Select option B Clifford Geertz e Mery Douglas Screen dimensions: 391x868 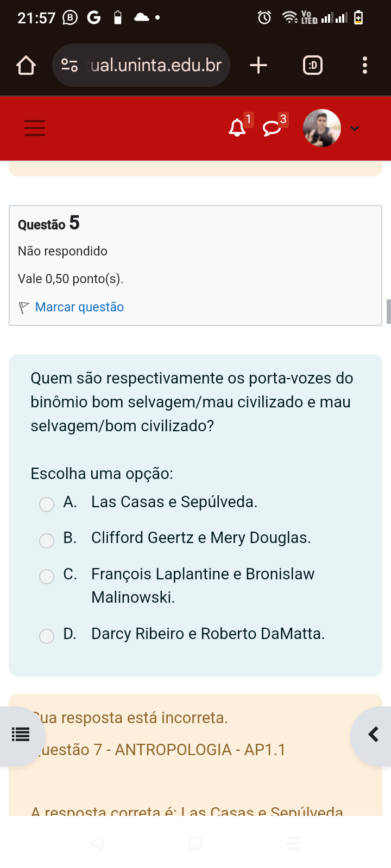point(47,540)
